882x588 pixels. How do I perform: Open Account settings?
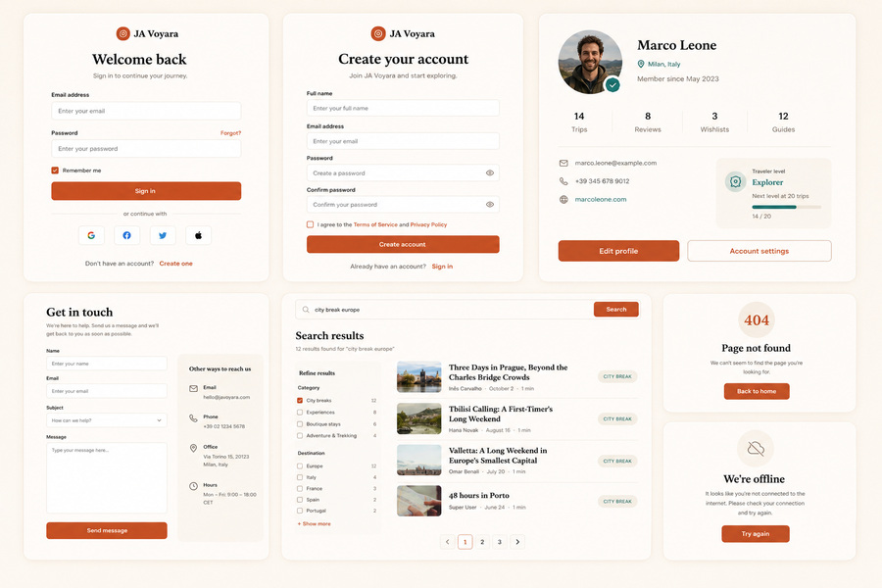tap(759, 251)
